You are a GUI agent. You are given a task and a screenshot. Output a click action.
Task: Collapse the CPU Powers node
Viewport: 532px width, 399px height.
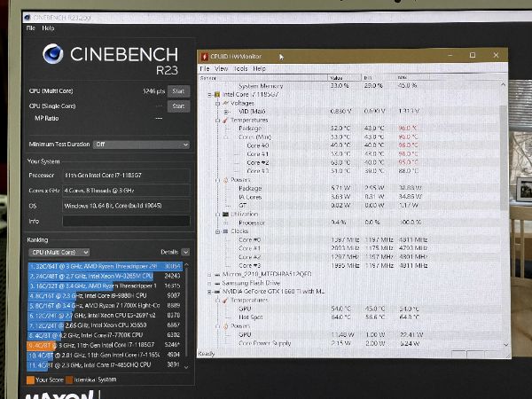pos(217,180)
